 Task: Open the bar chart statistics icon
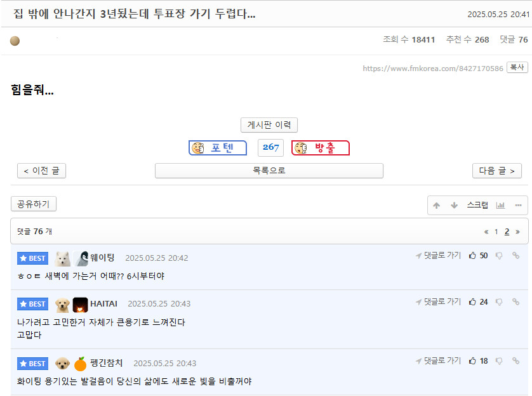(500, 206)
